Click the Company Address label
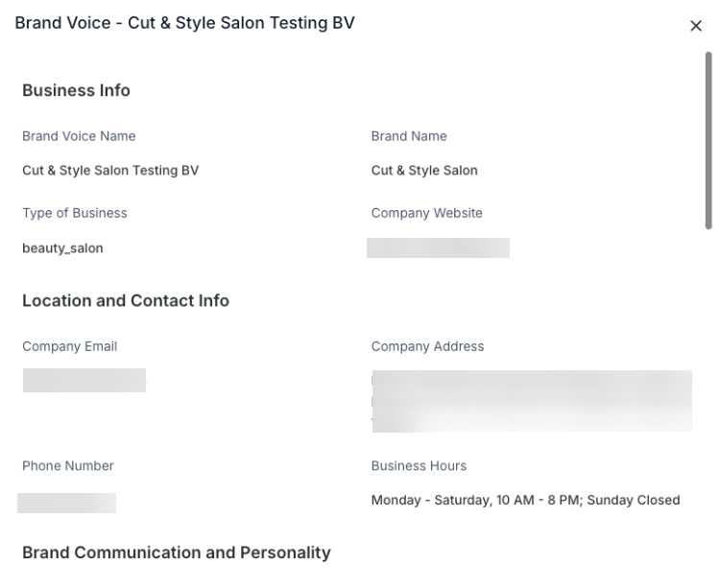This screenshot has width=720, height=588. 427,346
